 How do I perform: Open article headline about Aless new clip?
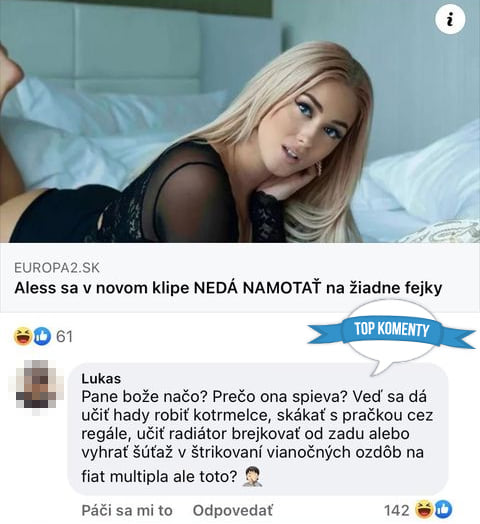(228, 288)
